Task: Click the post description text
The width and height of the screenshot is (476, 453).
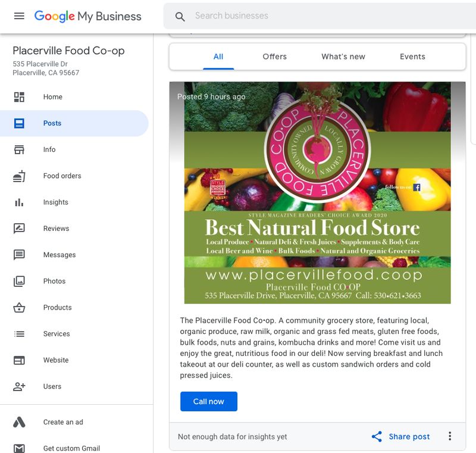Action: (x=311, y=348)
